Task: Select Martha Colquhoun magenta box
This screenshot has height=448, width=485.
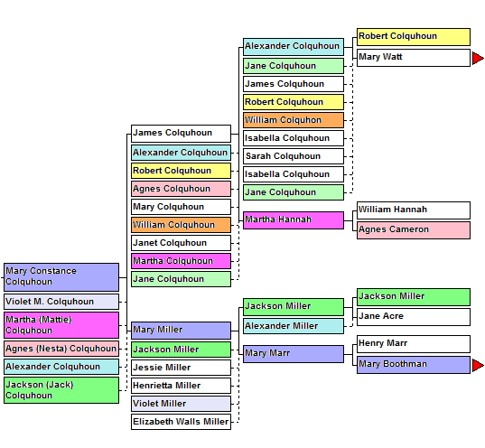Action: click(x=181, y=261)
